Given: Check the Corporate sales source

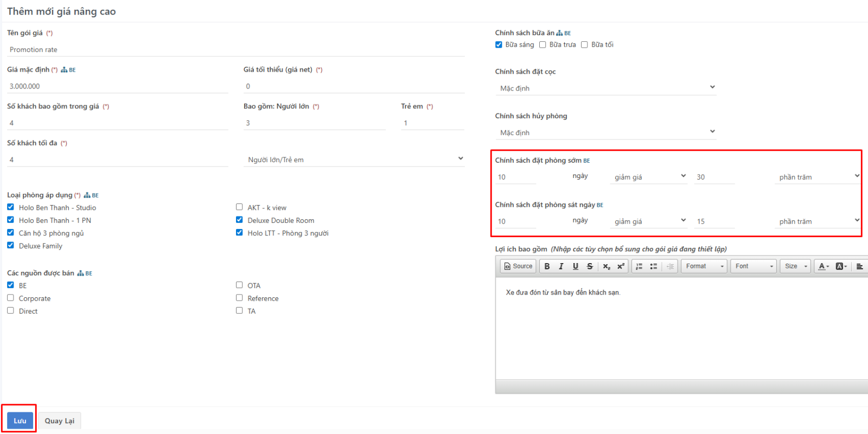Looking at the screenshot, I should coord(10,298).
